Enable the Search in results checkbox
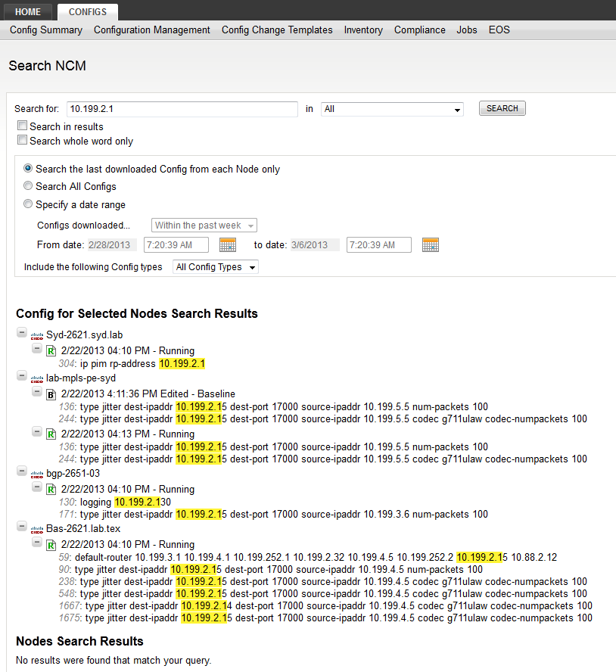This screenshot has height=672, width=616. point(22,126)
